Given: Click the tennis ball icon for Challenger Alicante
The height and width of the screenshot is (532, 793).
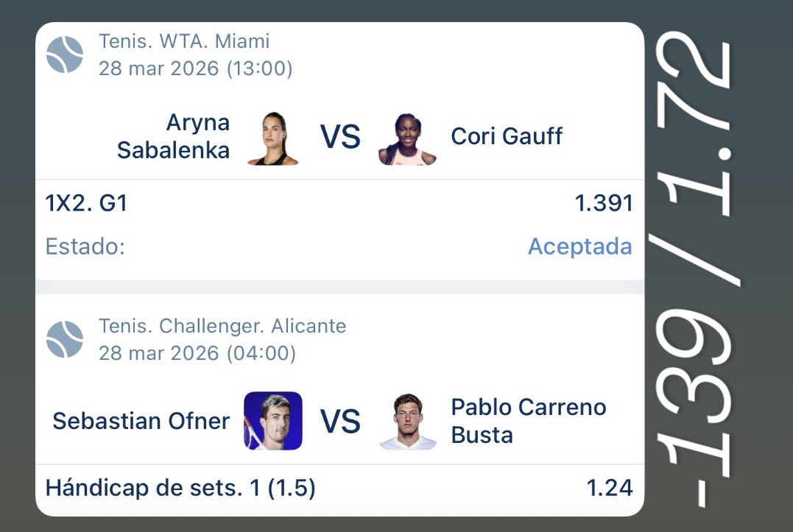Looking at the screenshot, I should point(65,339).
